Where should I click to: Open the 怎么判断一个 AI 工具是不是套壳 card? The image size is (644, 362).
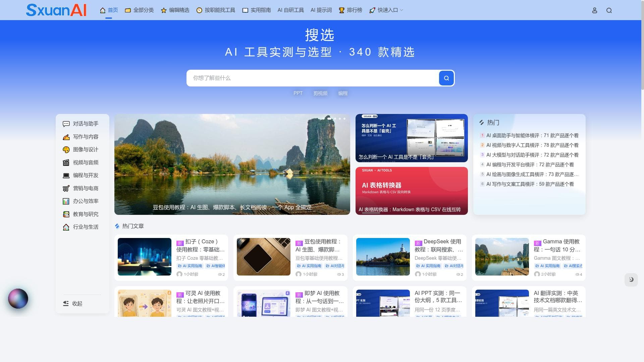(412, 138)
